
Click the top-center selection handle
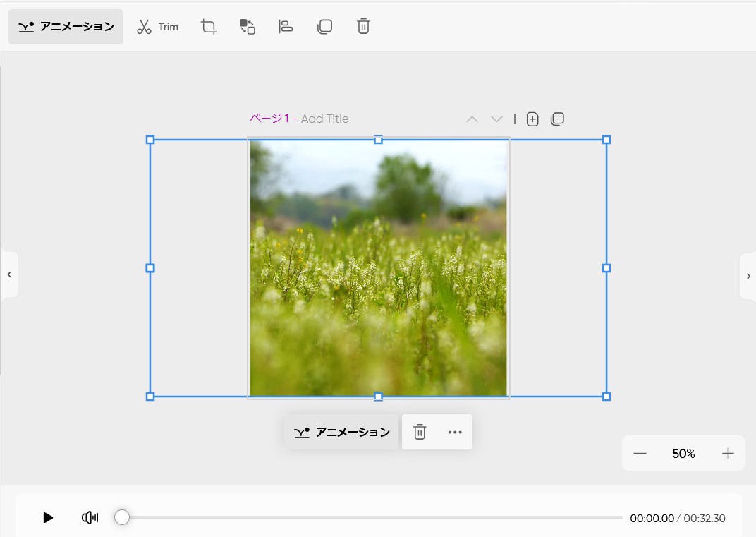pyautogui.click(x=379, y=140)
